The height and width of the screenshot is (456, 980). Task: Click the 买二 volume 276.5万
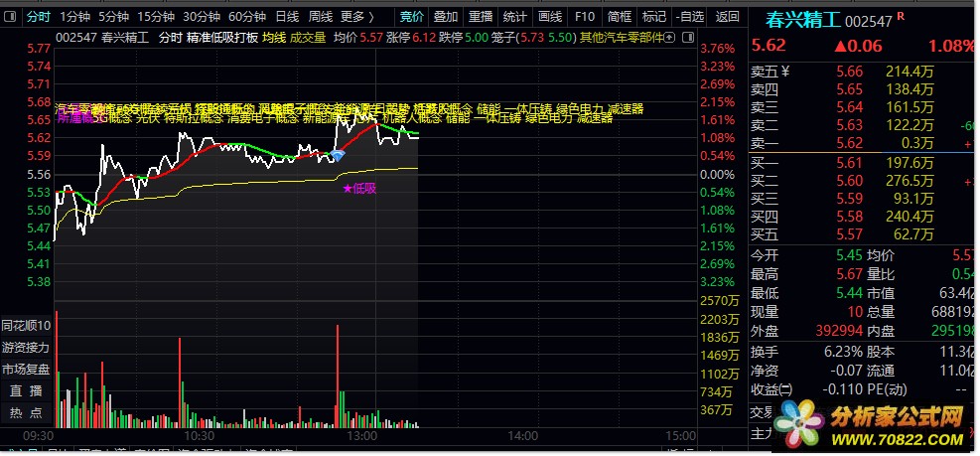point(910,182)
